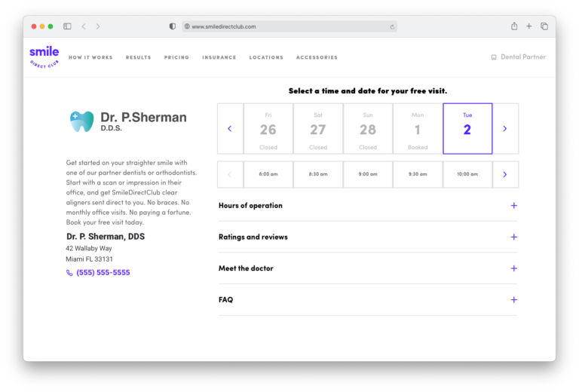579x392 pixels.
Task: Choose the 8:00 am time slot
Action: point(268,174)
